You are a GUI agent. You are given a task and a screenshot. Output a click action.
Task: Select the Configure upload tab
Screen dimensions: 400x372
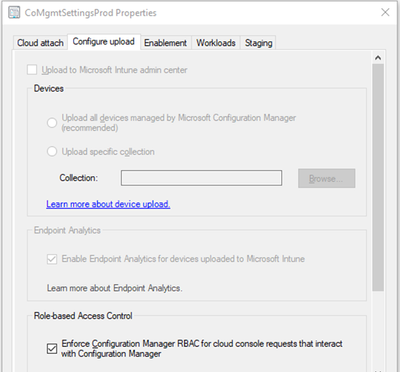click(x=104, y=42)
